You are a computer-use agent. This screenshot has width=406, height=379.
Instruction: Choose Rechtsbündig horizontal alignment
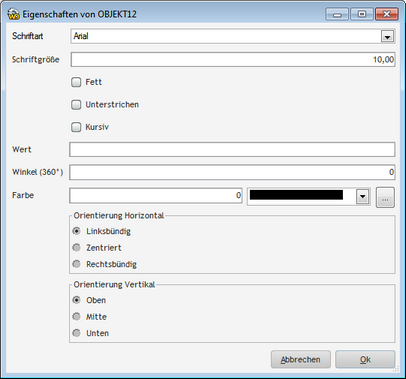(x=76, y=264)
